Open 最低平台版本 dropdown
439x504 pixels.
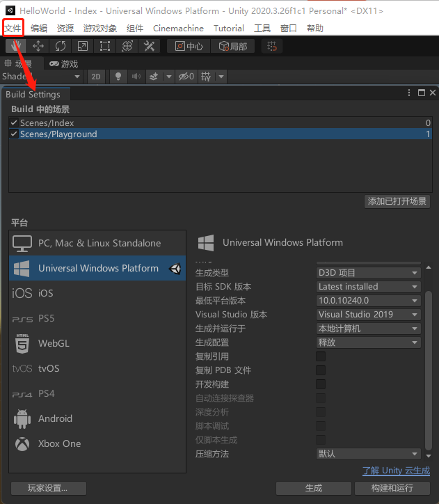click(368, 301)
